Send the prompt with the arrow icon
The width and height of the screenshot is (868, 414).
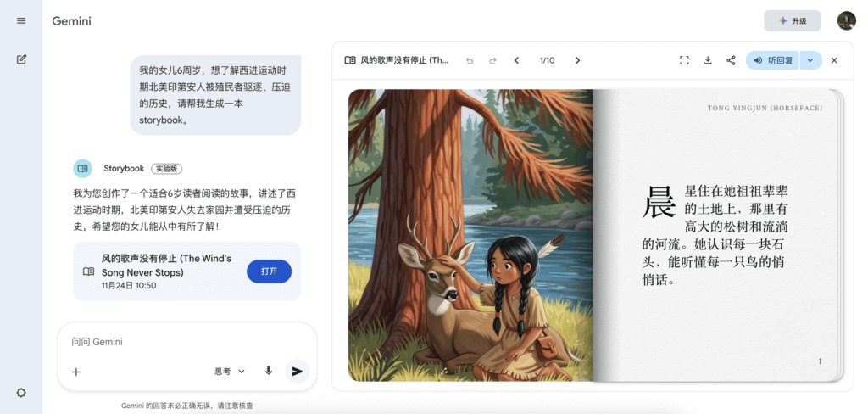pos(298,372)
